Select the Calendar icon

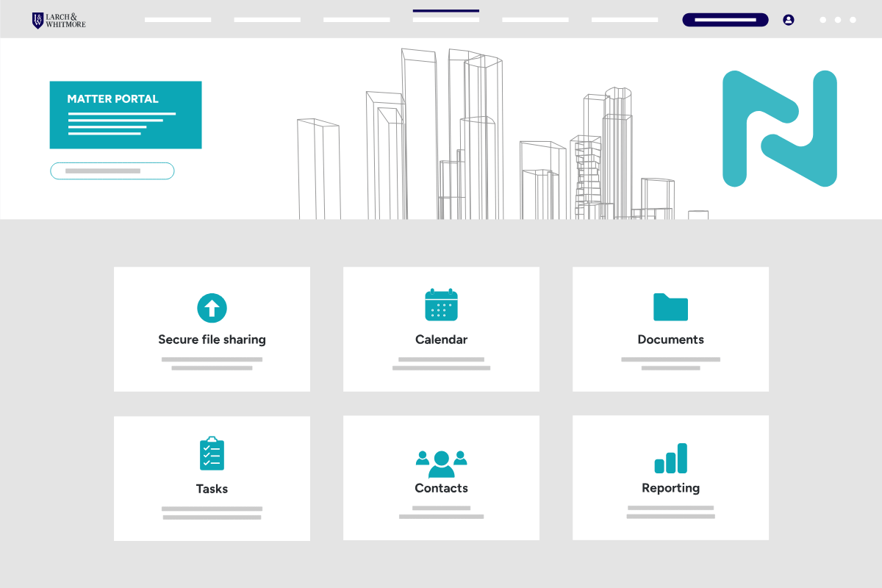pyautogui.click(x=441, y=304)
